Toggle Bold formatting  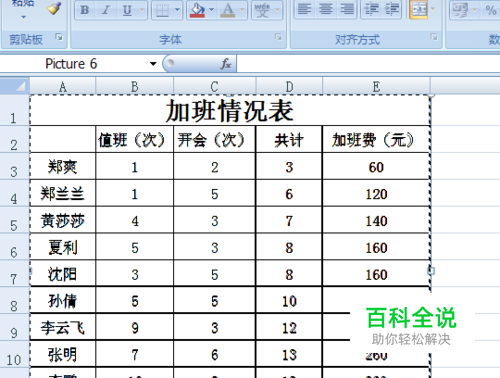pos(85,10)
